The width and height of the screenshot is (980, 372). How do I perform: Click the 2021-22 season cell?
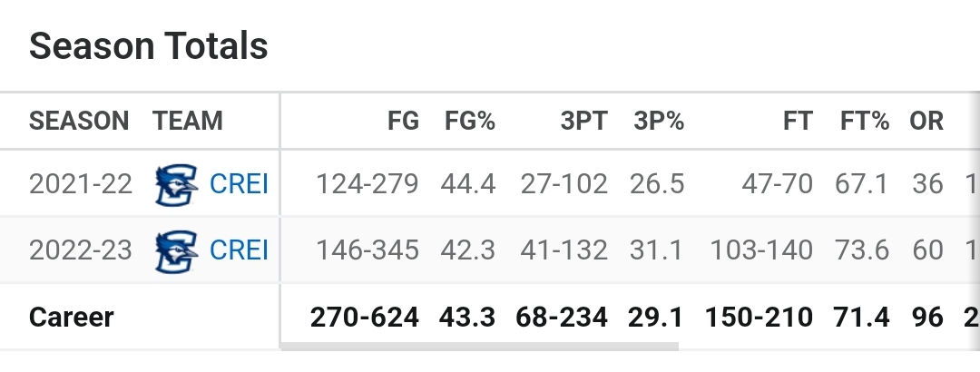[x=81, y=184]
